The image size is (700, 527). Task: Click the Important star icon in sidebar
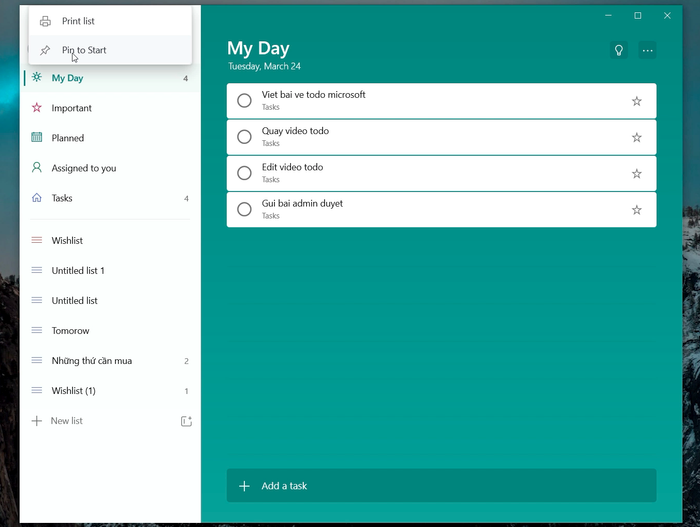pyautogui.click(x=37, y=108)
